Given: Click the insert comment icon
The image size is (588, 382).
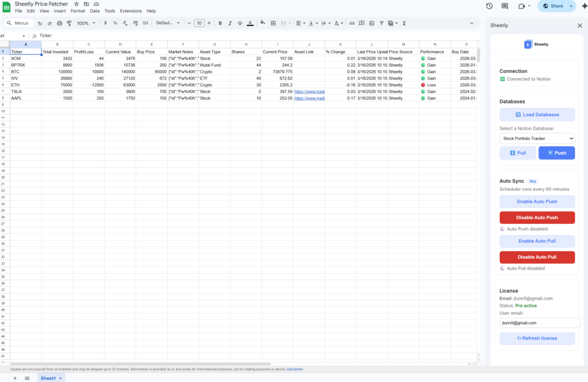Looking at the screenshot, I should (x=362, y=24).
